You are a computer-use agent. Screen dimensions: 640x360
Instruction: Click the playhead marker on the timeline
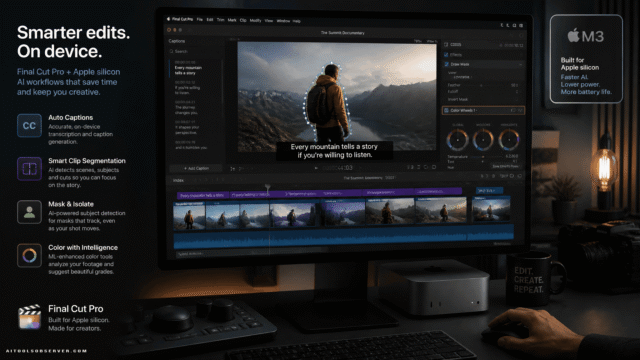268,187
